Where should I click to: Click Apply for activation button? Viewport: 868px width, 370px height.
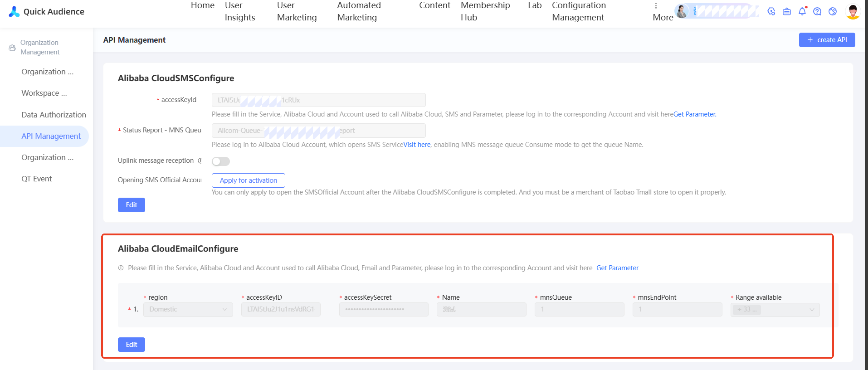[x=249, y=180]
